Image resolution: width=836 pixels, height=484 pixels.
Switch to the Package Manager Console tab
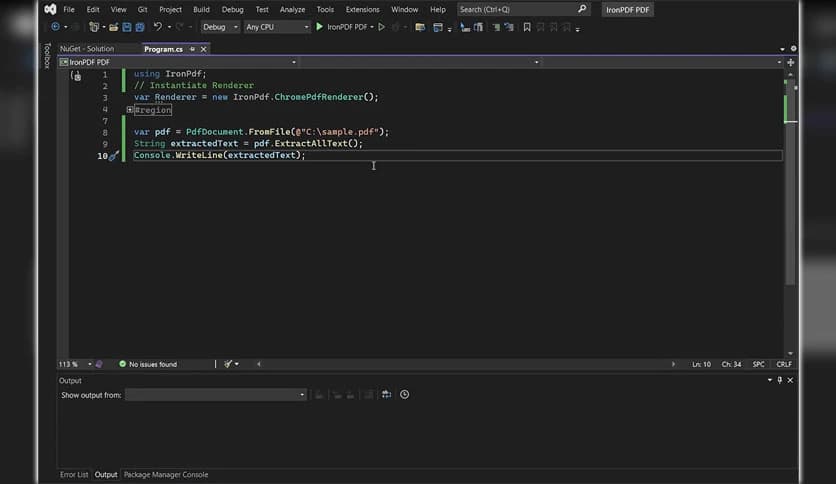tap(166, 475)
